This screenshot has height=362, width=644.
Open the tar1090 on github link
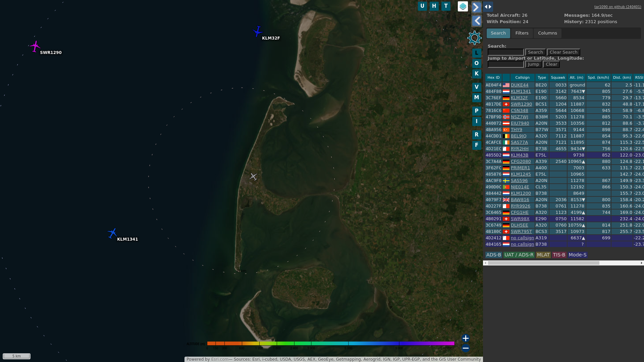618,7
